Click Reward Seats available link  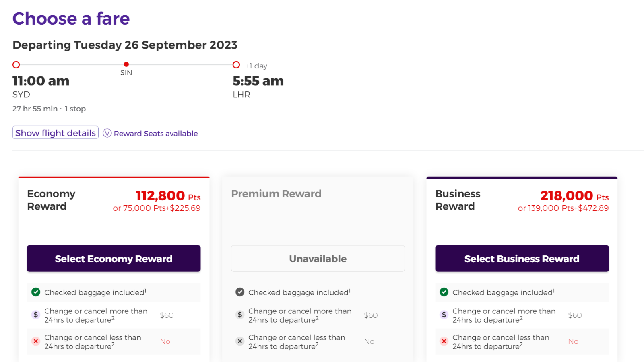coord(156,134)
